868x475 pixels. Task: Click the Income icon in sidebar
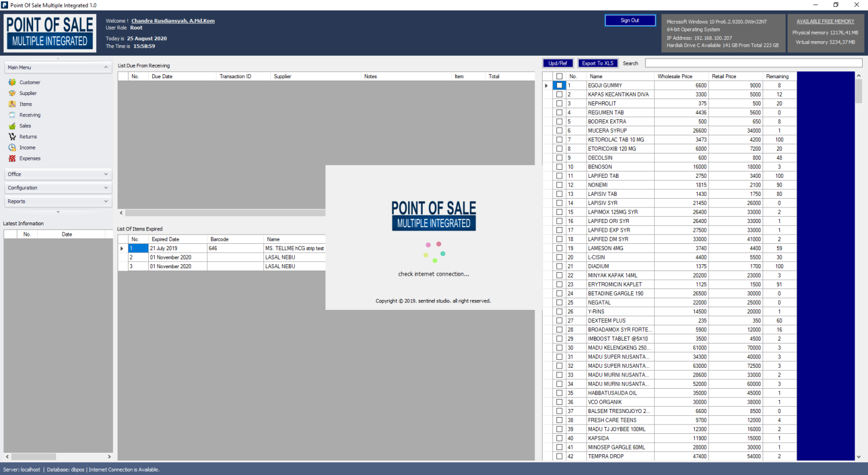coord(12,148)
